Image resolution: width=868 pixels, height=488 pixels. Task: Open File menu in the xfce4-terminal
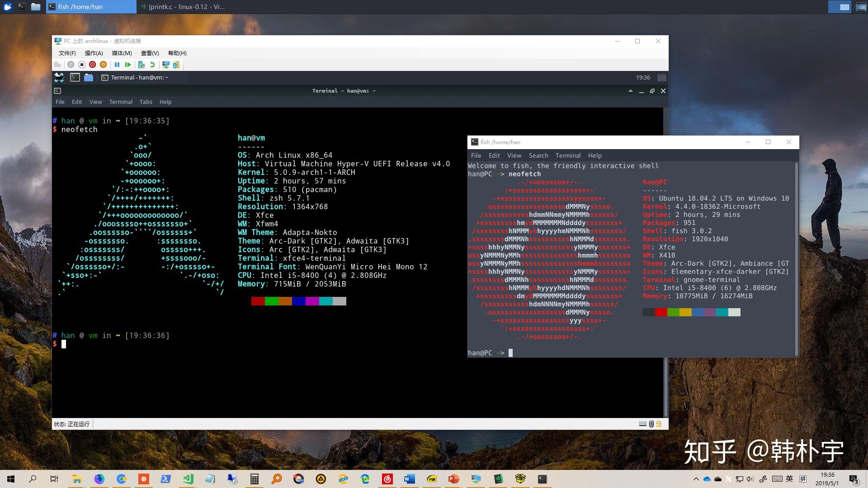click(60, 102)
